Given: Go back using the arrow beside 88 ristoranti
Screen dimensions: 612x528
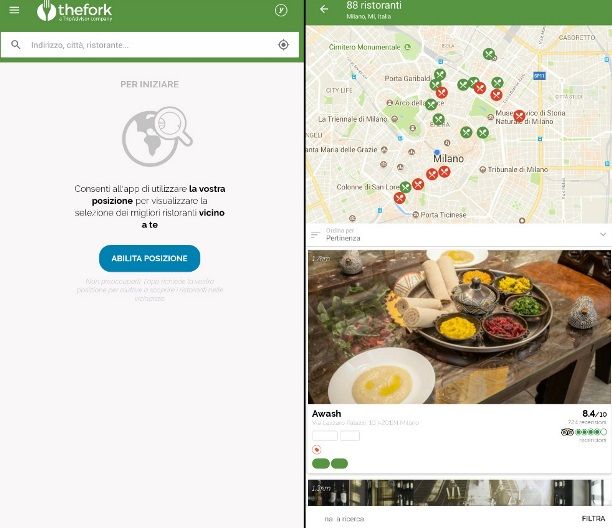Looking at the screenshot, I should [x=324, y=9].
